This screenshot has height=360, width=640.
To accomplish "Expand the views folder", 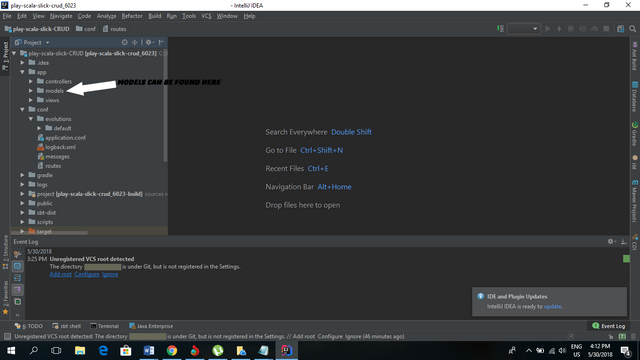I will (x=31, y=100).
